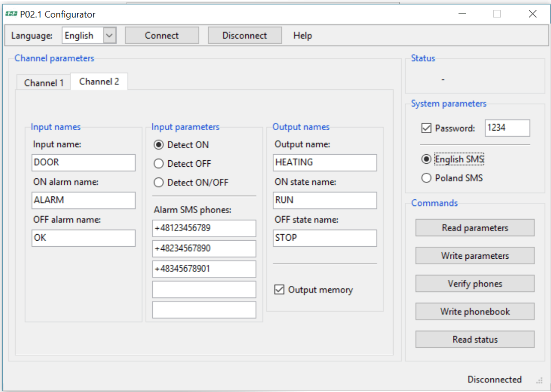Minimize the Configurator window
The width and height of the screenshot is (551, 392).
[x=462, y=14]
